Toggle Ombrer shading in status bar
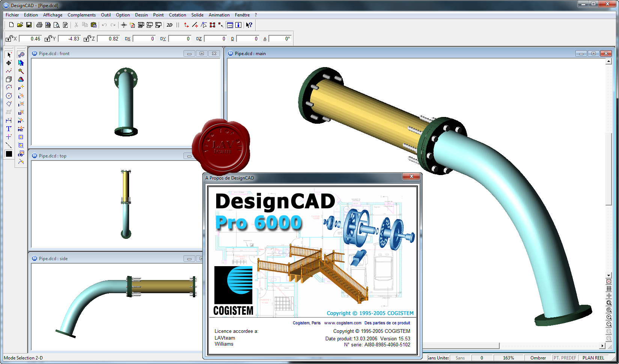Viewport: 619px width, 364px height. tap(538, 358)
